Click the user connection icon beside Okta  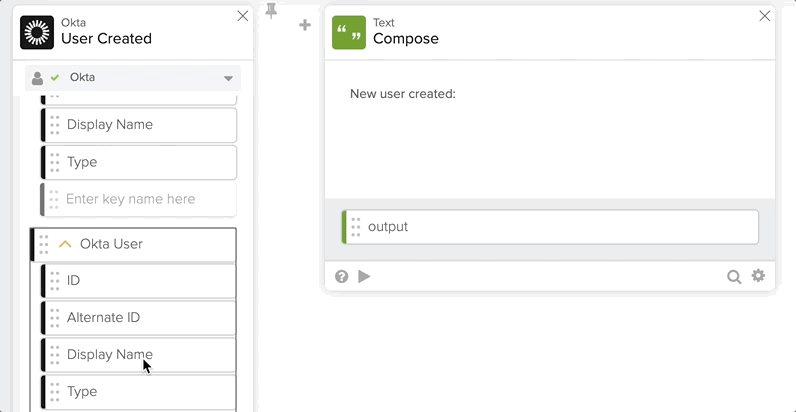coord(38,78)
